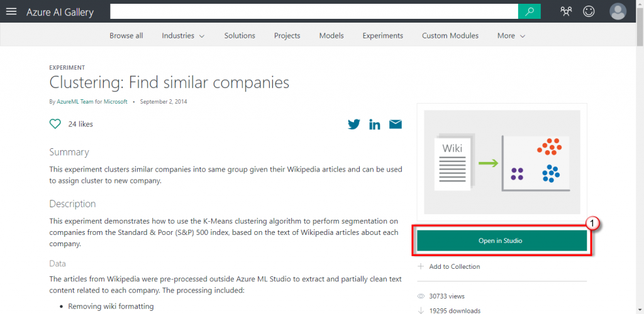Share on LinkedIn icon
Image resolution: width=644 pixels, height=314 pixels.
(375, 124)
